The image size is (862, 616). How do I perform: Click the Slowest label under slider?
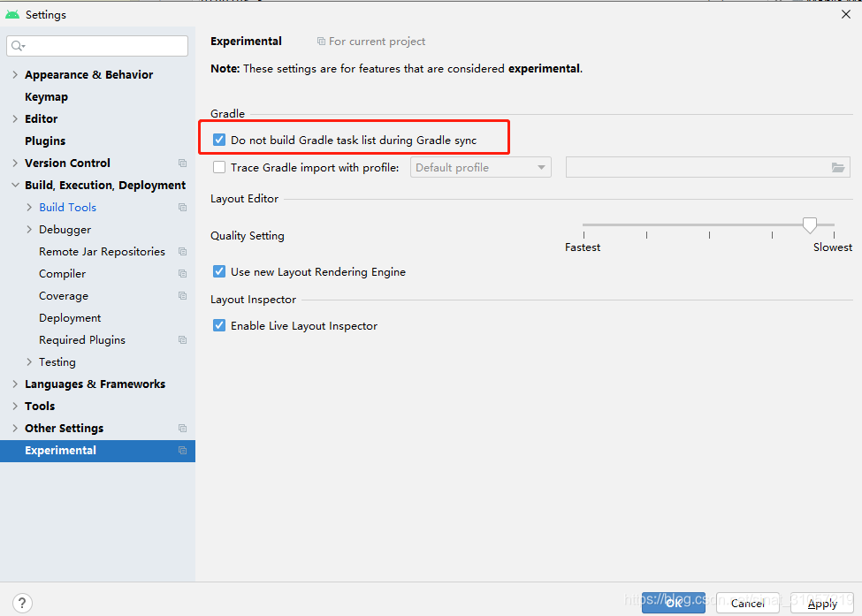pyautogui.click(x=832, y=247)
